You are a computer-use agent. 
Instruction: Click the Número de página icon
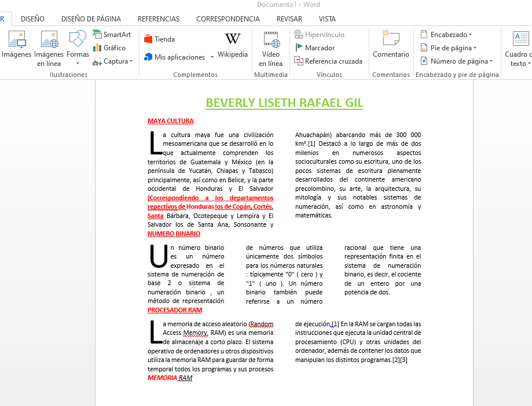(424, 61)
